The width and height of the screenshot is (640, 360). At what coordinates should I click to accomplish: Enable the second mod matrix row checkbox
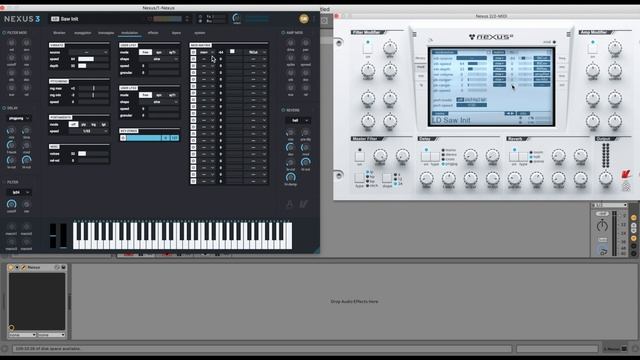coord(193,59)
